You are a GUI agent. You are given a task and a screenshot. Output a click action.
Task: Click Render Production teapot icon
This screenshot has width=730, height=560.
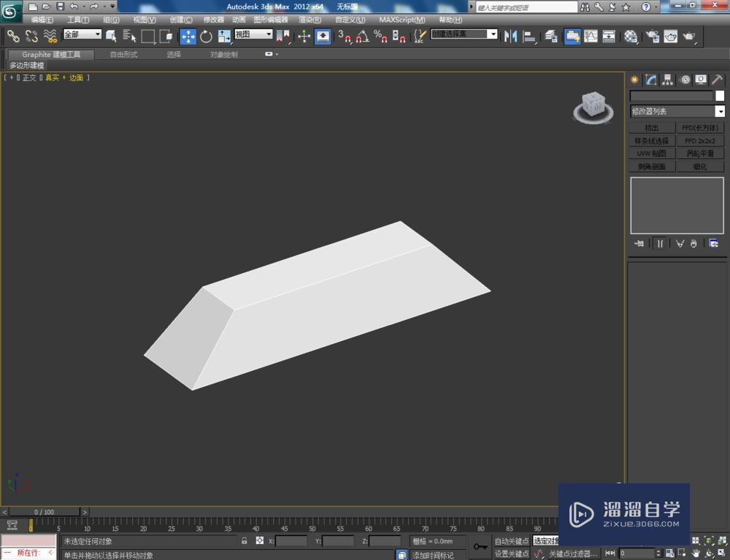click(x=689, y=37)
